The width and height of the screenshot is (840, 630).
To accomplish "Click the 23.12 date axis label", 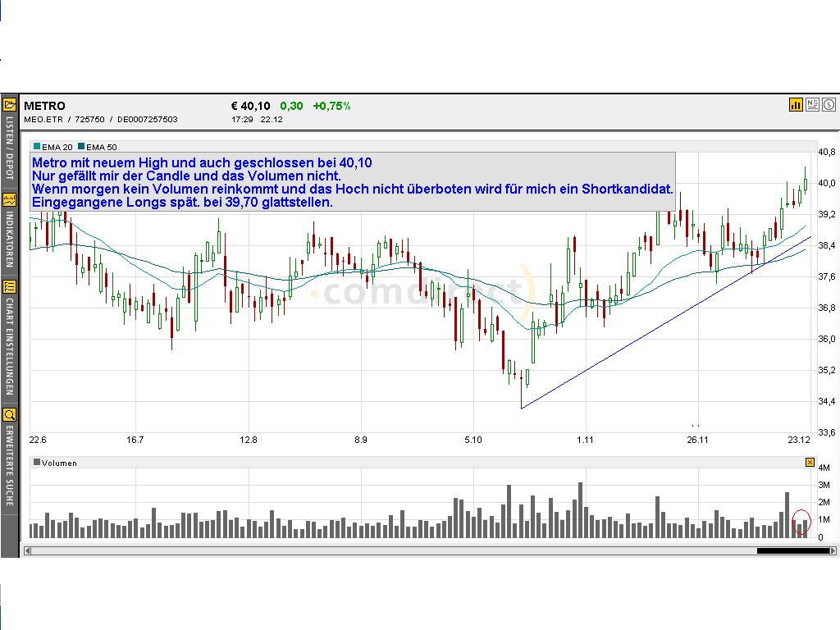I will pyautogui.click(x=799, y=440).
